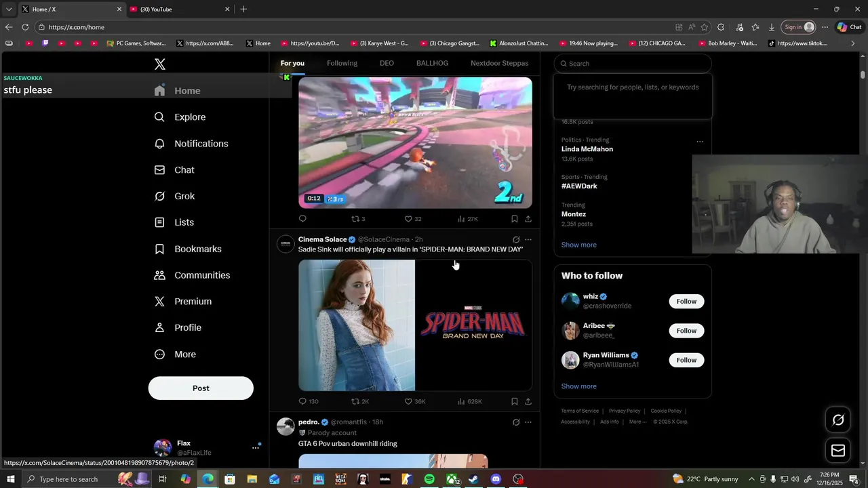Image resolution: width=868 pixels, height=488 pixels.
Task: Open browser downloads icon
Action: [x=772, y=27]
